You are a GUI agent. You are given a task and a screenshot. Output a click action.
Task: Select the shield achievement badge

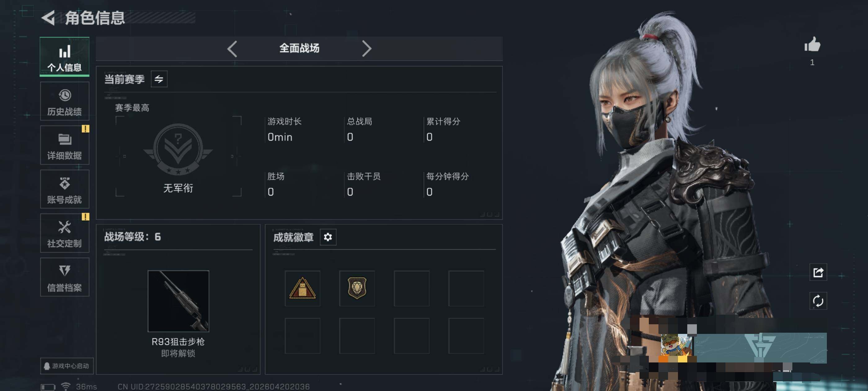[x=357, y=289]
